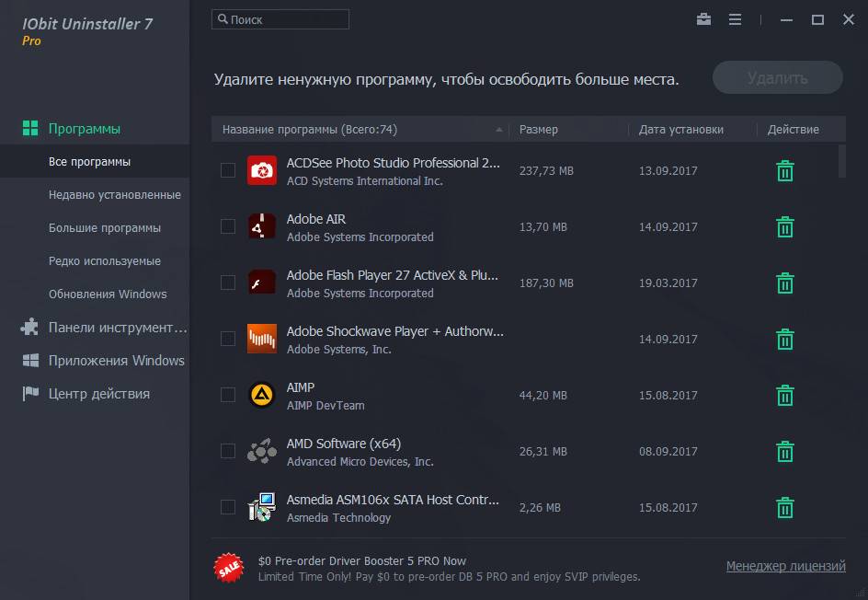This screenshot has width=868, height=600.
Task: Click the trash icon for ACDSee Photo Studio
Action: point(784,171)
